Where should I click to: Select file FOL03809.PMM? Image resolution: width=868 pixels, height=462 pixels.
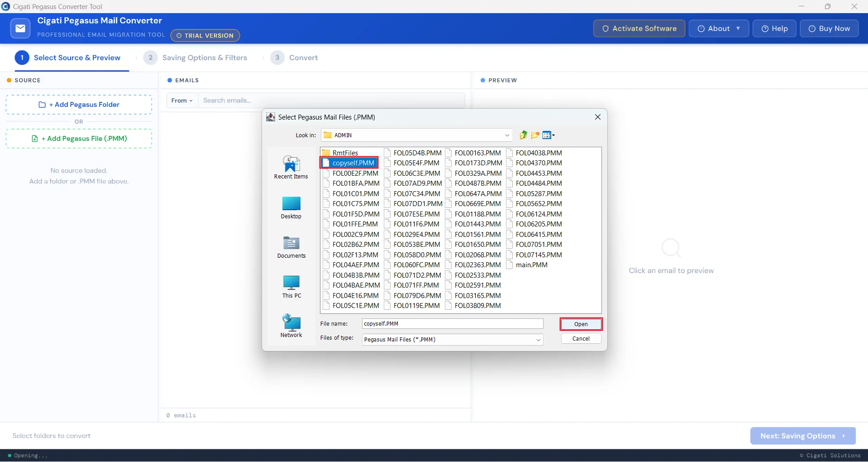[x=473, y=306]
